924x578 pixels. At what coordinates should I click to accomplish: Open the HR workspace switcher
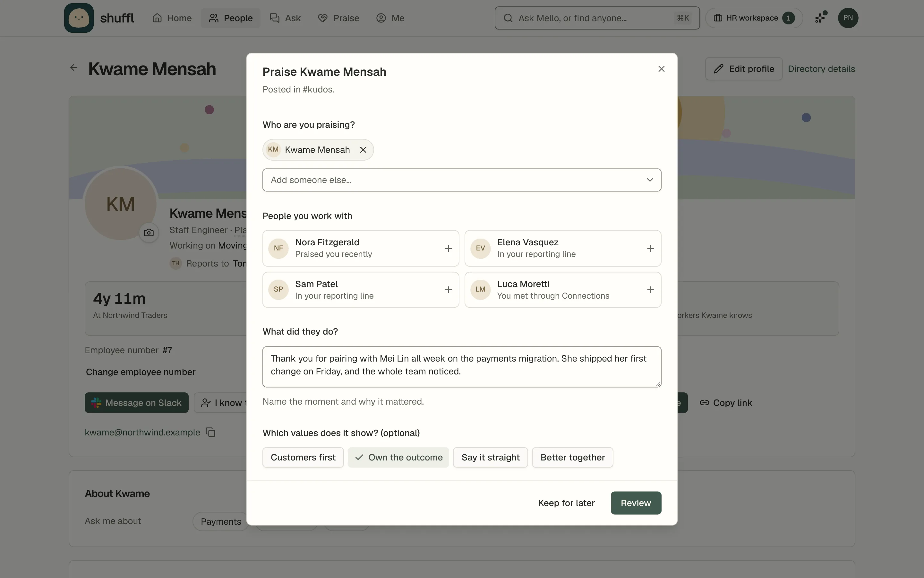click(754, 18)
